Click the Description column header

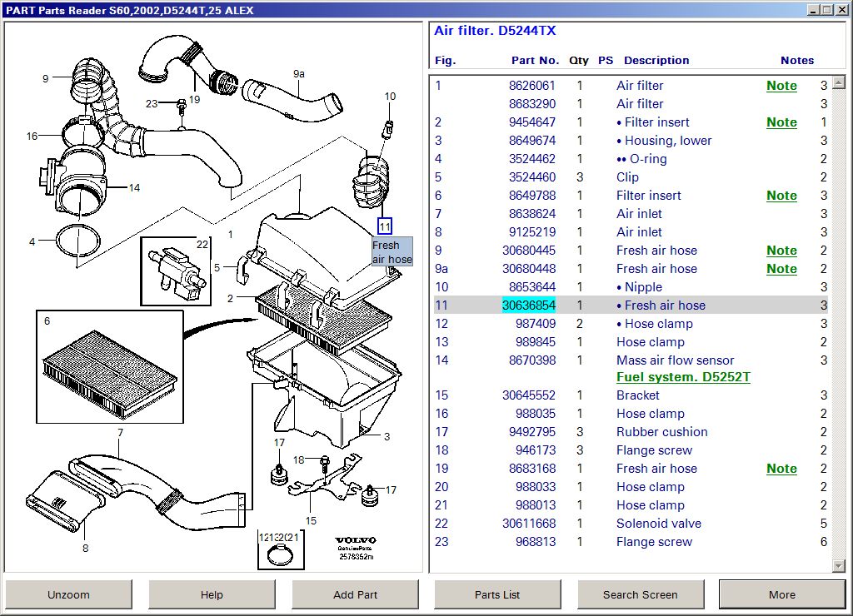tap(656, 60)
